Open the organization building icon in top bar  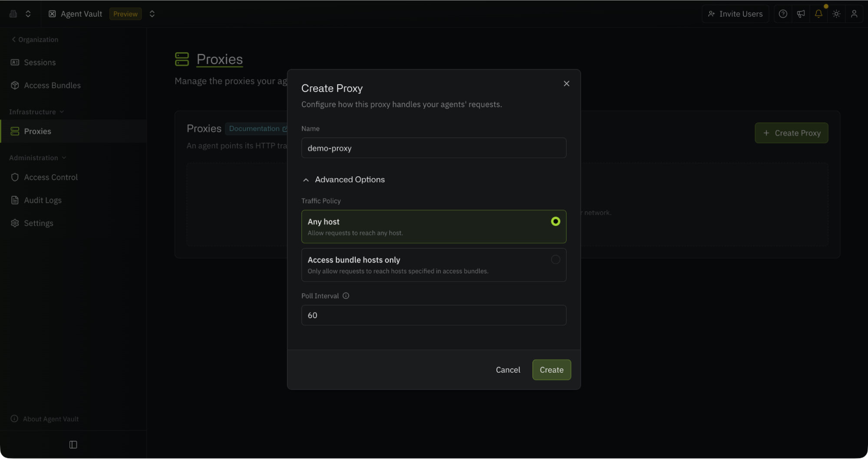coord(13,14)
